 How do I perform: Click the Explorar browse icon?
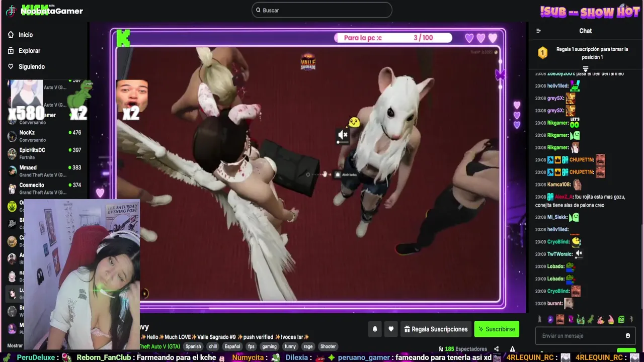(11, 51)
